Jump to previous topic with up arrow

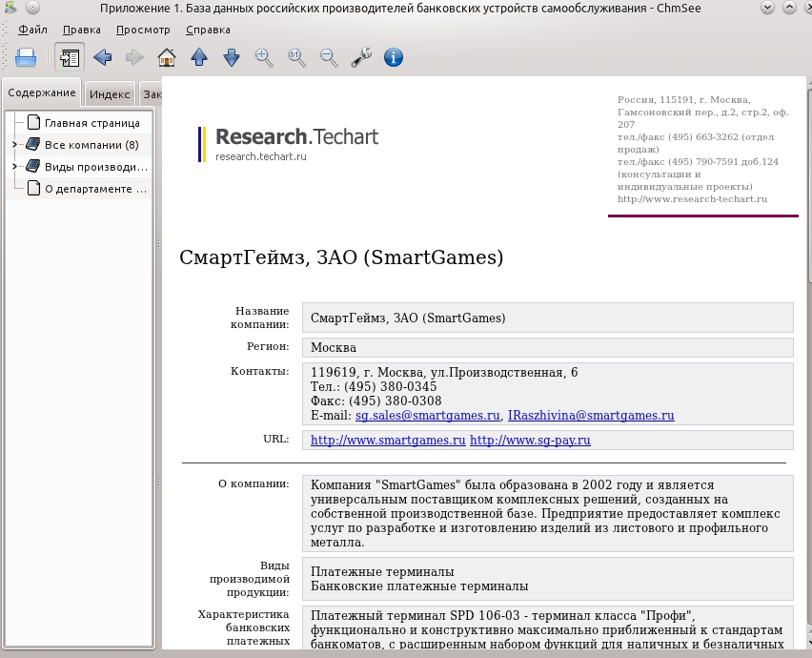pos(199,57)
